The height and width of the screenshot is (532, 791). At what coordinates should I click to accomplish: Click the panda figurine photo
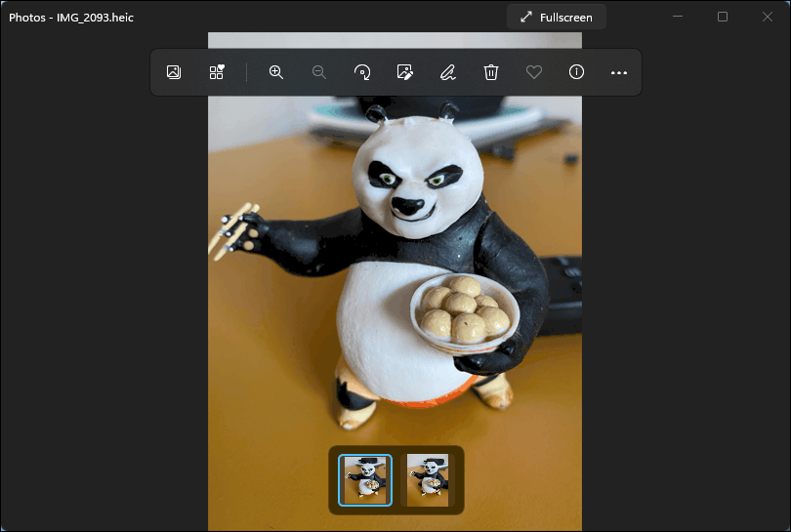point(395,282)
